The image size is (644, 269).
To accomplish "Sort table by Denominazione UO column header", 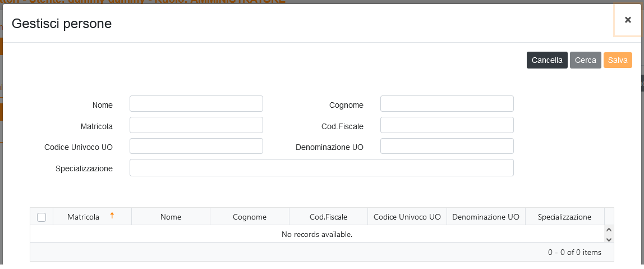I will tap(486, 217).
